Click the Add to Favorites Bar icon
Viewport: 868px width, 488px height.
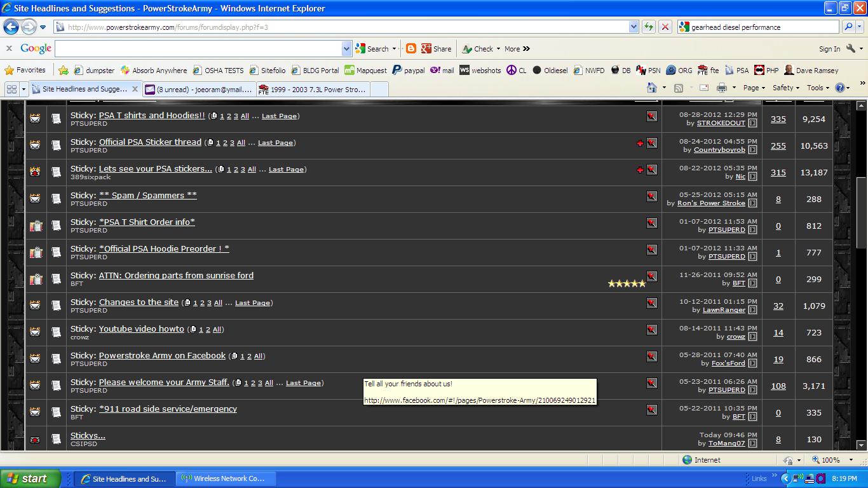point(64,70)
